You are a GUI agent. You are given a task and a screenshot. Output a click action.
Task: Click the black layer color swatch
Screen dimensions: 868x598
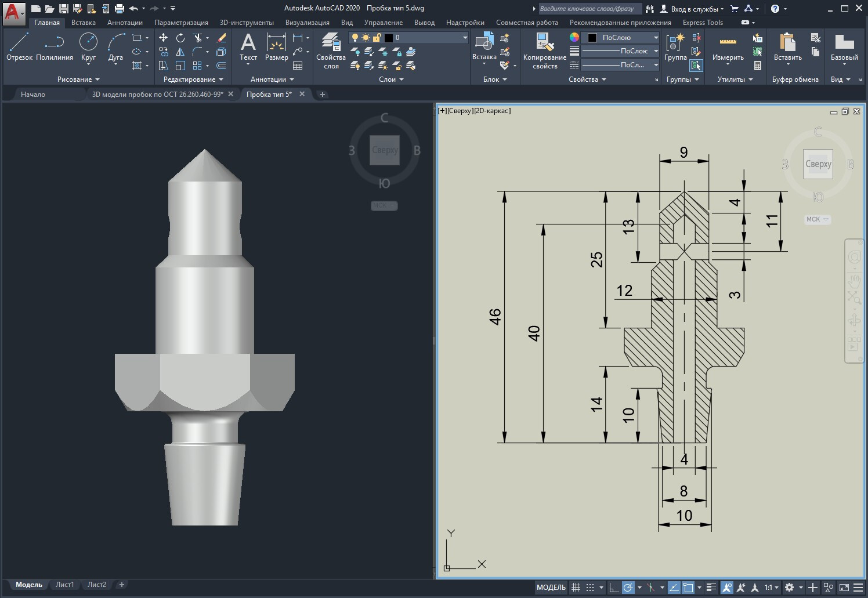tap(389, 38)
